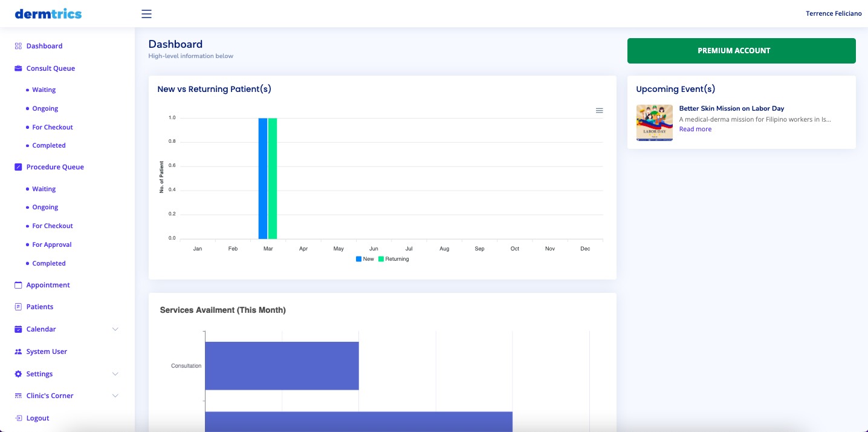Open Procedure Queue Completed list
Viewport: 868px width, 432px height.
(x=48, y=263)
